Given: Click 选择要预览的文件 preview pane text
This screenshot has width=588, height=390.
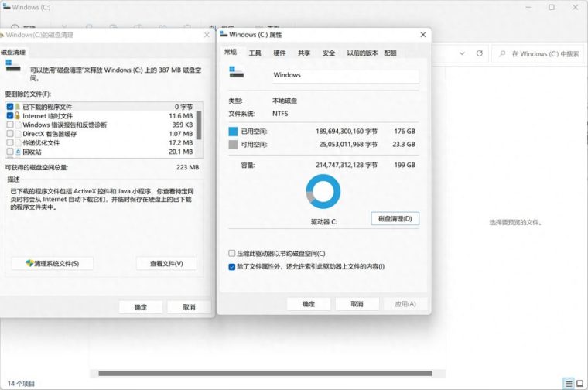Looking at the screenshot, I should (515, 222).
